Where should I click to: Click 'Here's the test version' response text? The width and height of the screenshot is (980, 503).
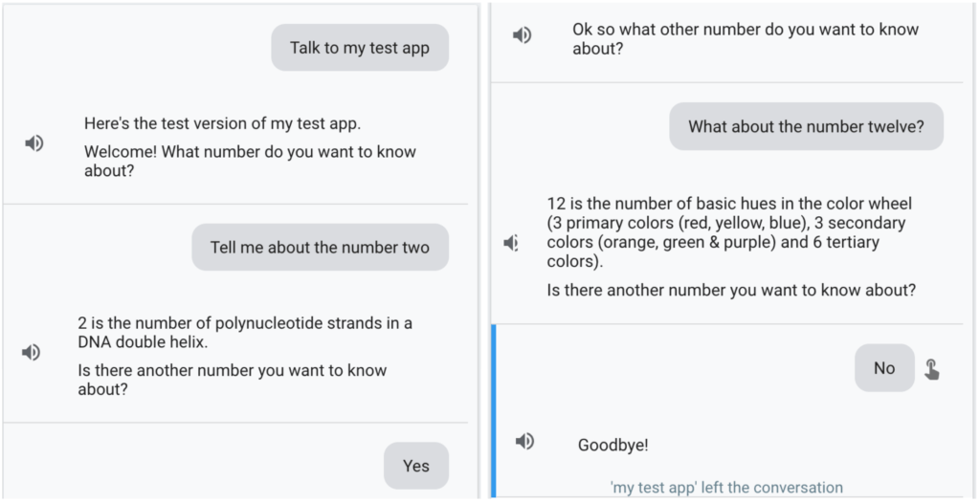pos(222,123)
